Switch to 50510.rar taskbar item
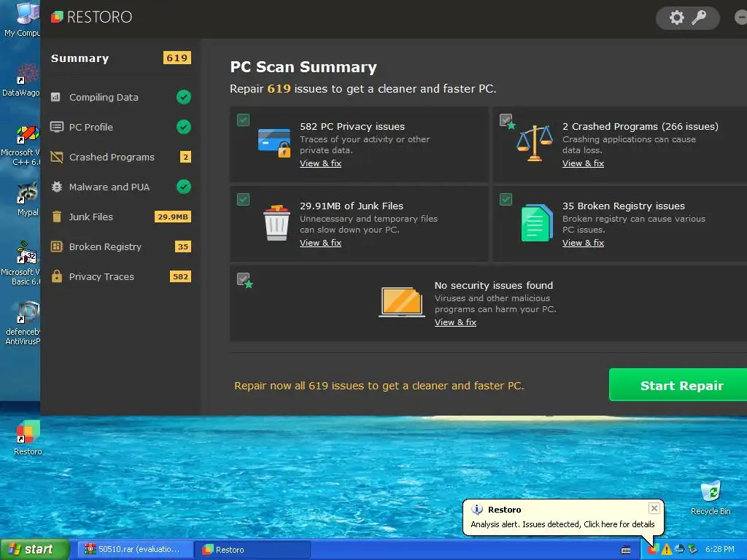 [134, 550]
